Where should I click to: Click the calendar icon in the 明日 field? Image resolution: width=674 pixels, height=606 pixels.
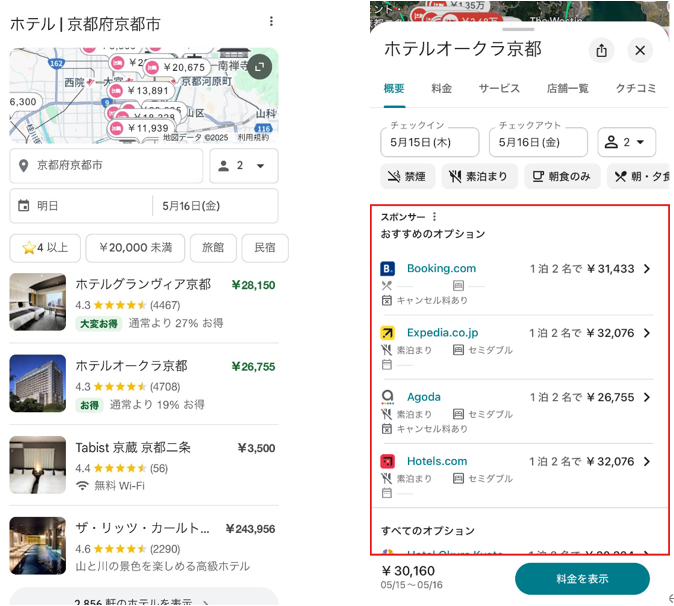pos(24,206)
